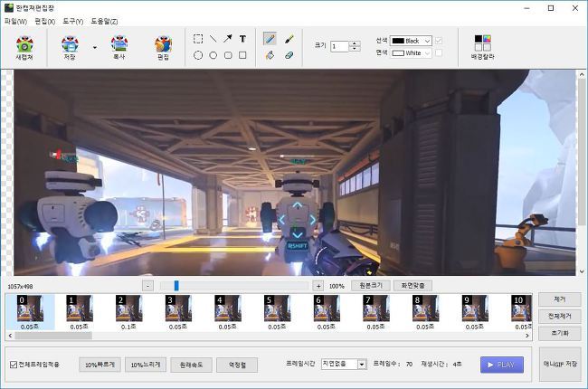Click the 화면맞춤 fit to screen button
This screenshot has height=389, width=588.
point(413,286)
